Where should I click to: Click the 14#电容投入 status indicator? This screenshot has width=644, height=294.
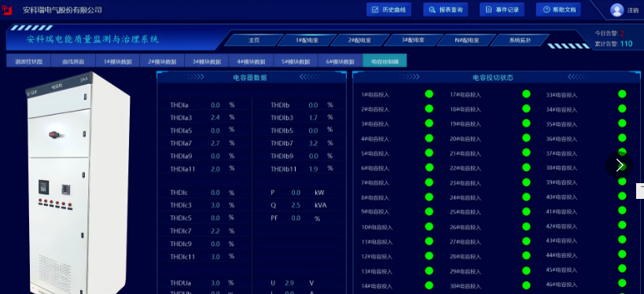pyautogui.click(x=429, y=285)
